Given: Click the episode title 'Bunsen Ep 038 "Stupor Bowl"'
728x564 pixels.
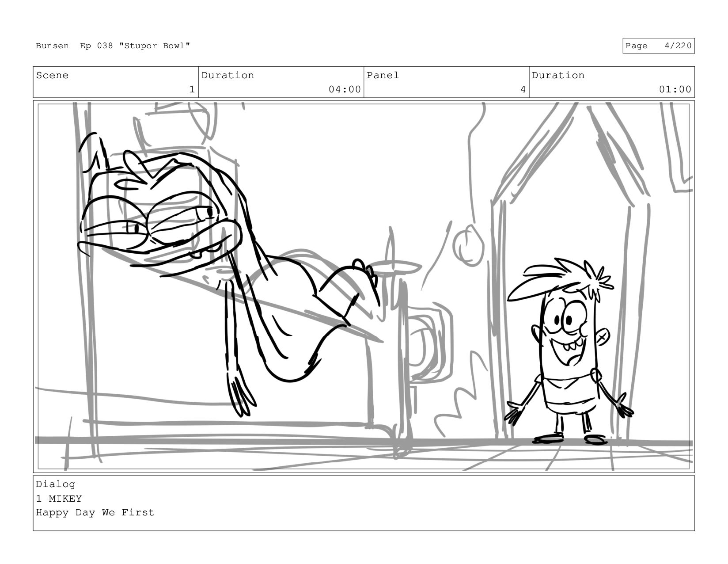Looking at the screenshot, I should [x=113, y=46].
